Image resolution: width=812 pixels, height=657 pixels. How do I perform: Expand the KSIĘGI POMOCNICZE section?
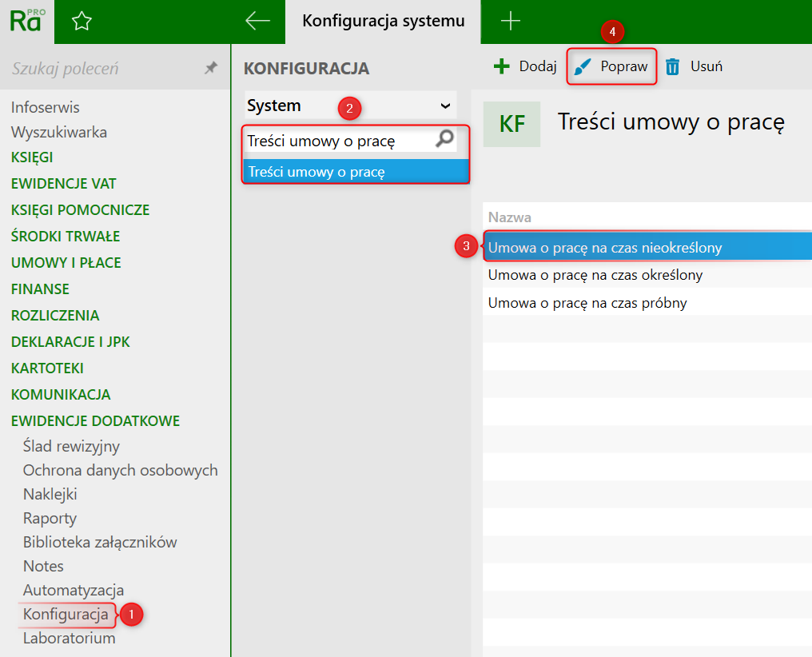point(80,209)
